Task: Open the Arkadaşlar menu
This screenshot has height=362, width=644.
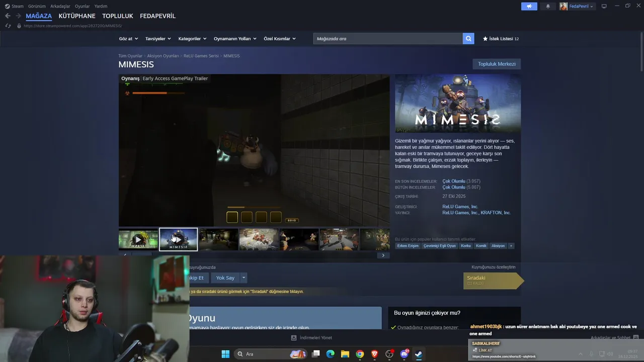Action: 60,6
